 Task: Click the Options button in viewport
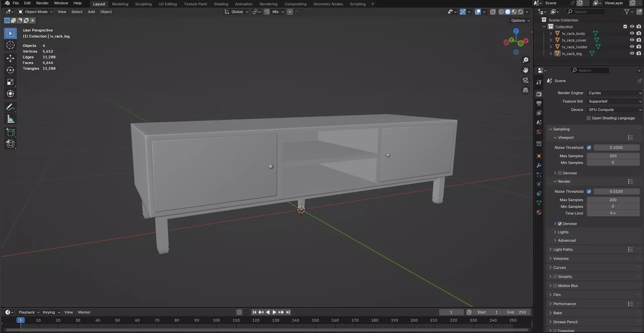tap(520, 20)
